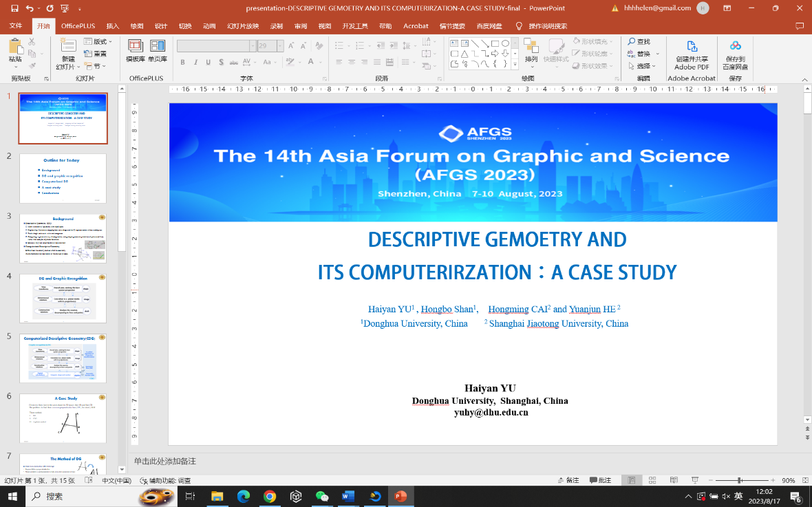Screen dimensions: 812x507
Task: Switch to slide sorter view icon
Action: point(654,480)
